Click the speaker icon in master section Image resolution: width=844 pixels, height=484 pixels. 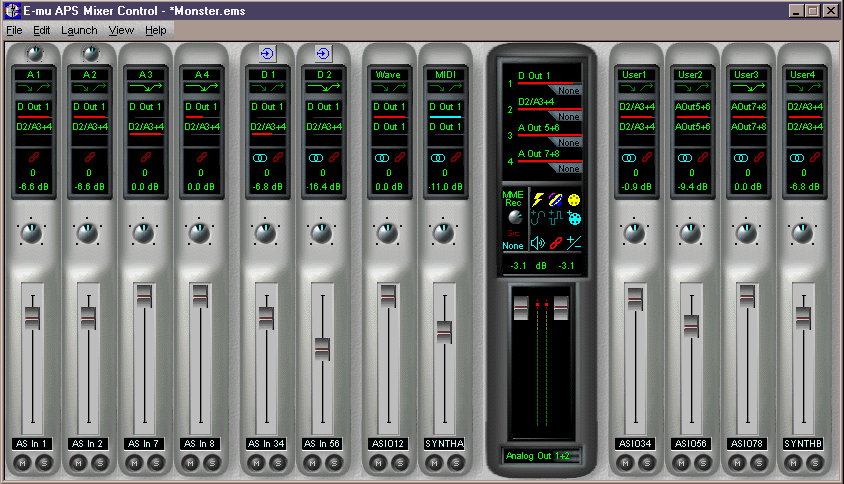point(538,243)
